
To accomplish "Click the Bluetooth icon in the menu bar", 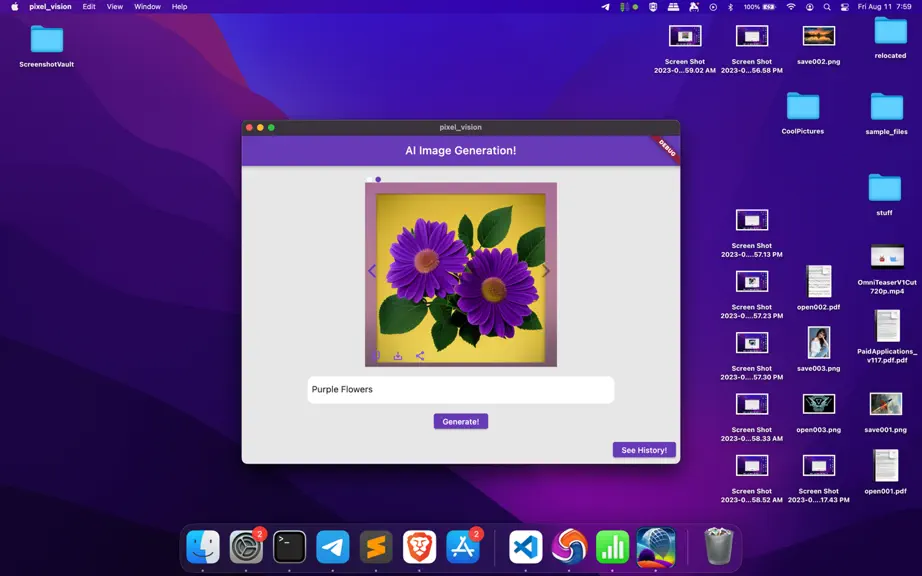I will pyautogui.click(x=730, y=6).
